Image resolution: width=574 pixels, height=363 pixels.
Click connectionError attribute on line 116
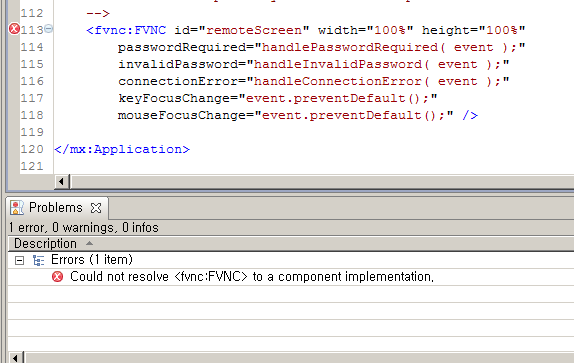point(178,81)
